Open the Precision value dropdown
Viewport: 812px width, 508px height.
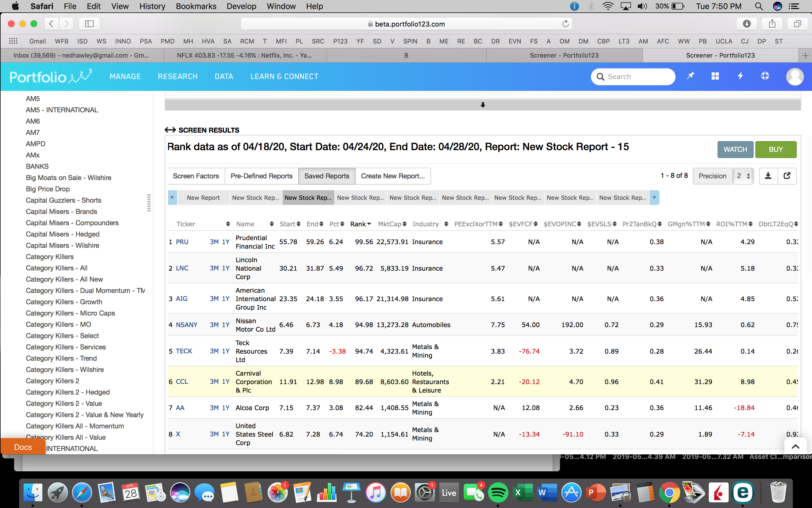743,176
